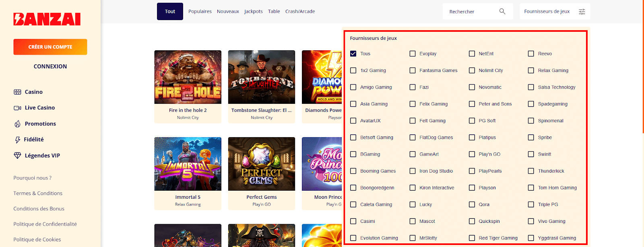Check the NetEnt provider checkbox
This screenshot has width=644, height=247.
472,54
